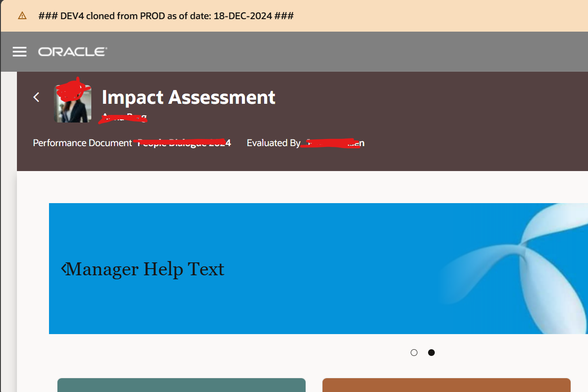Collapse the dark header section via the chevron
This screenshot has width=588, height=392.
pos(36,97)
